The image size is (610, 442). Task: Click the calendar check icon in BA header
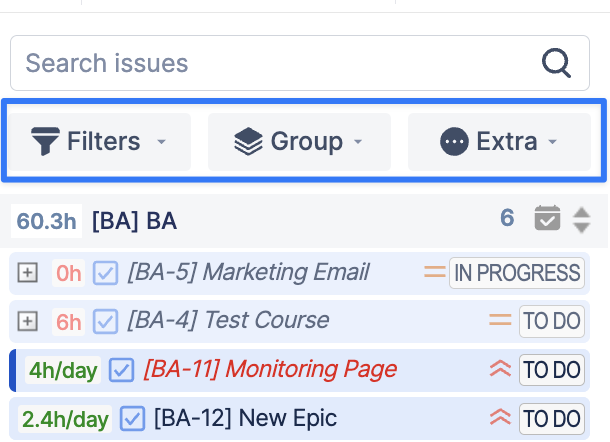[547, 219]
